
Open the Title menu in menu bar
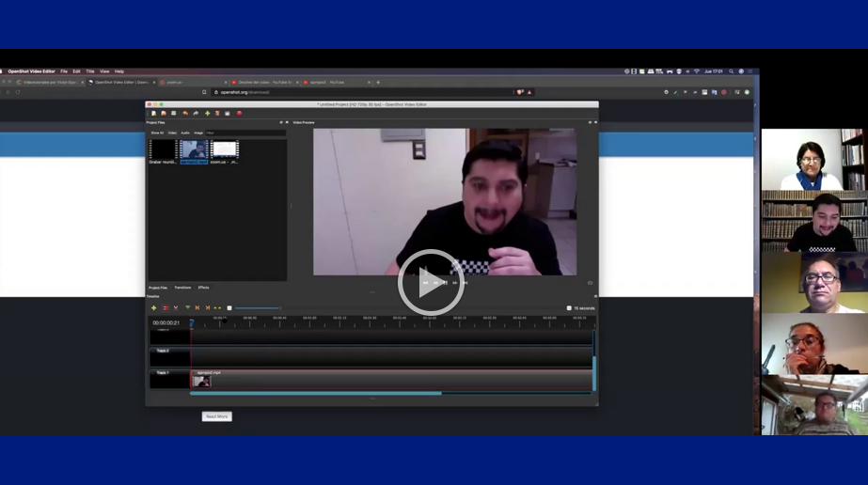coord(90,71)
